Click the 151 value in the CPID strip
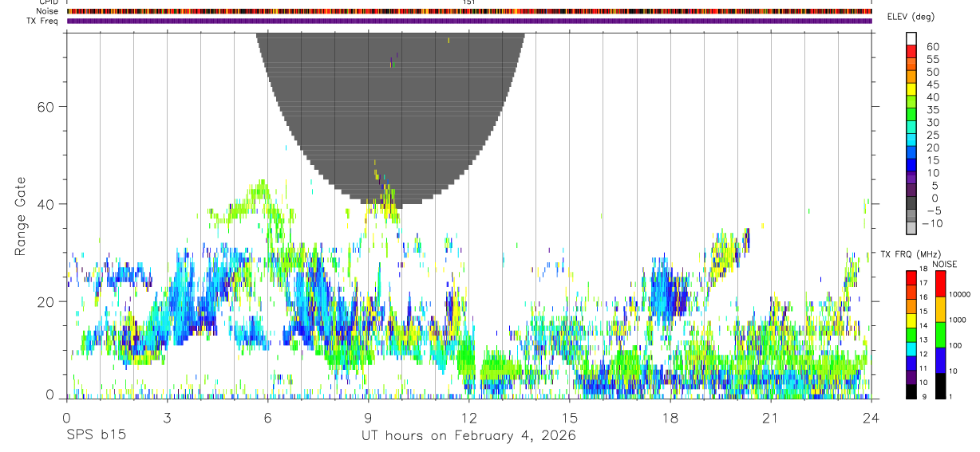This screenshot has width=980, height=452. click(x=469, y=2)
